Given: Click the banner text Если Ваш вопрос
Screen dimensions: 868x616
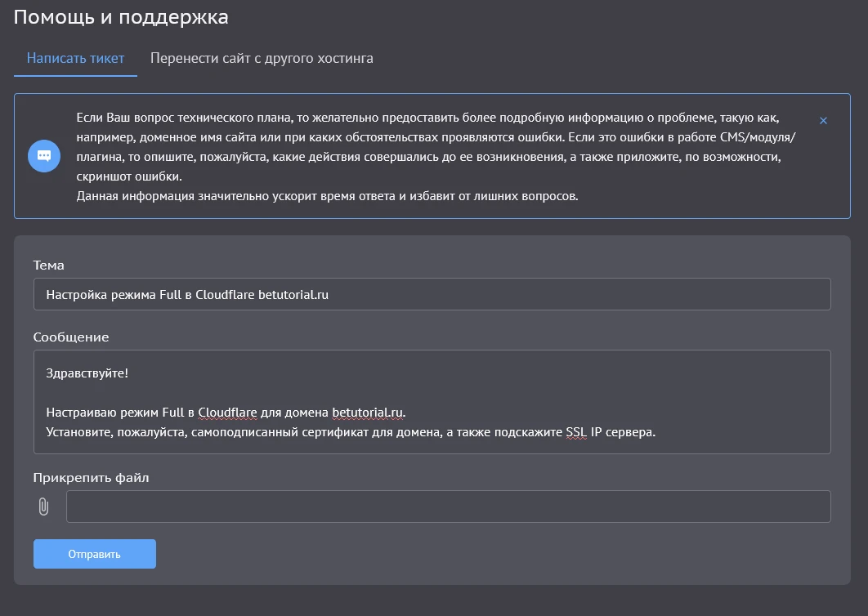Looking at the screenshot, I should point(123,118).
